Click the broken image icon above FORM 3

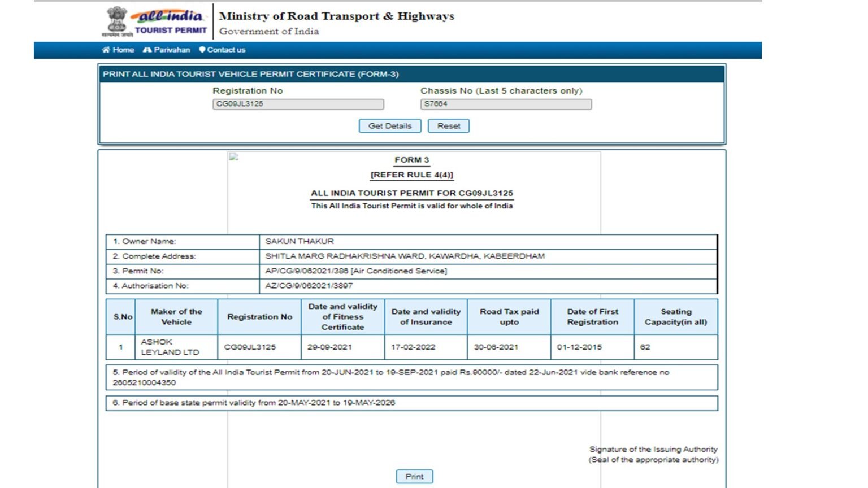(x=233, y=157)
